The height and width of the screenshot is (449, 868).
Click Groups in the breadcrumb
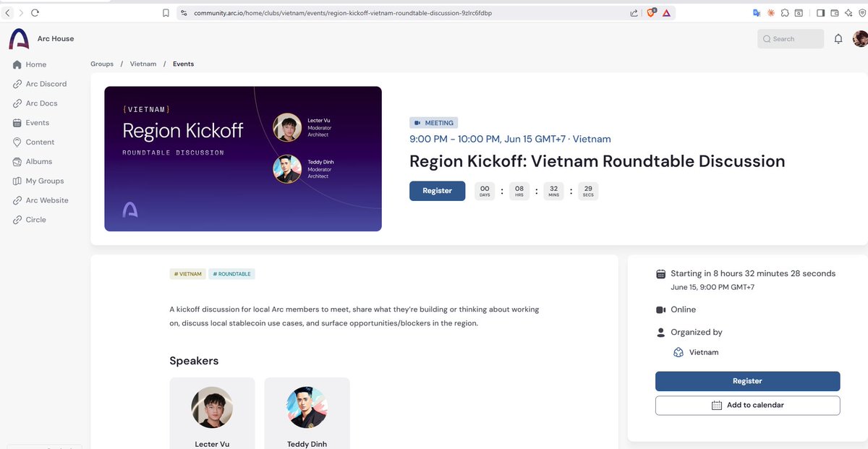(x=102, y=64)
